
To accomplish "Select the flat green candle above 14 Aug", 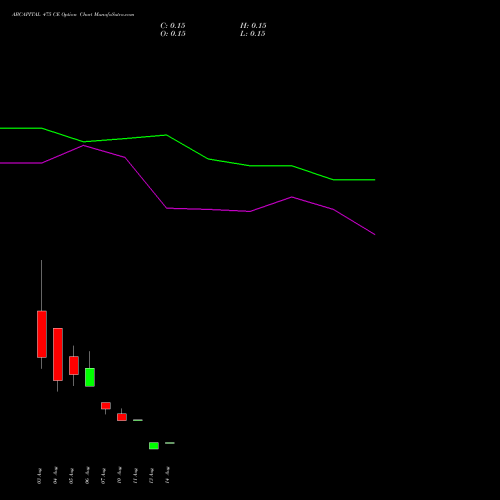I will coord(170,443).
